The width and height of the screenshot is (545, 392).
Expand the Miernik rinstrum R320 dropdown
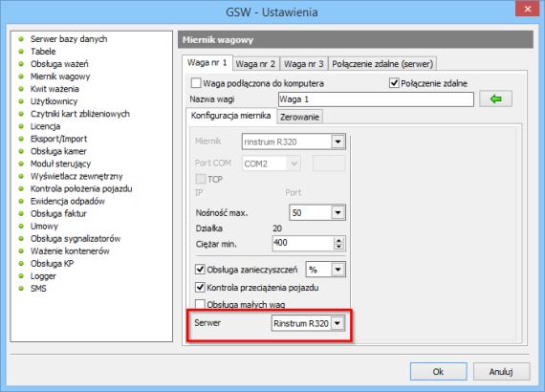click(x=338, y=142)
